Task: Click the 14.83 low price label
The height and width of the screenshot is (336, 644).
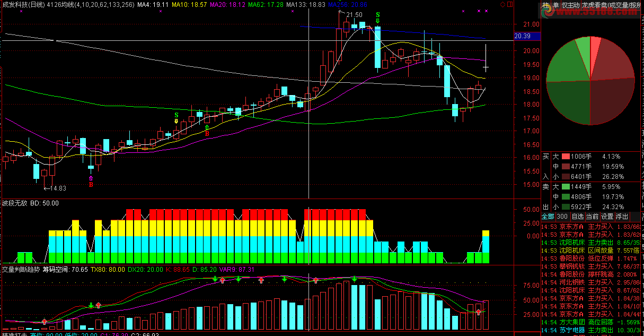Action: 58,188
